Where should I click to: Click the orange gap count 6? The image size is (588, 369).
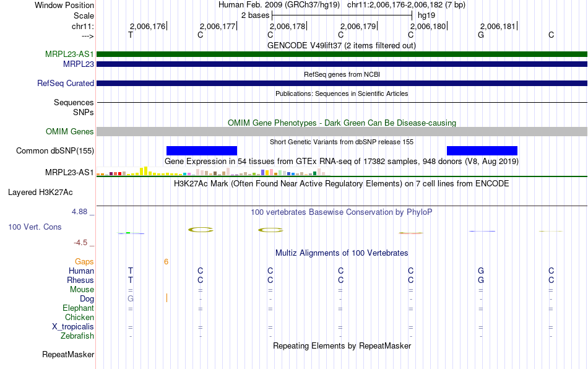(166, 261)
